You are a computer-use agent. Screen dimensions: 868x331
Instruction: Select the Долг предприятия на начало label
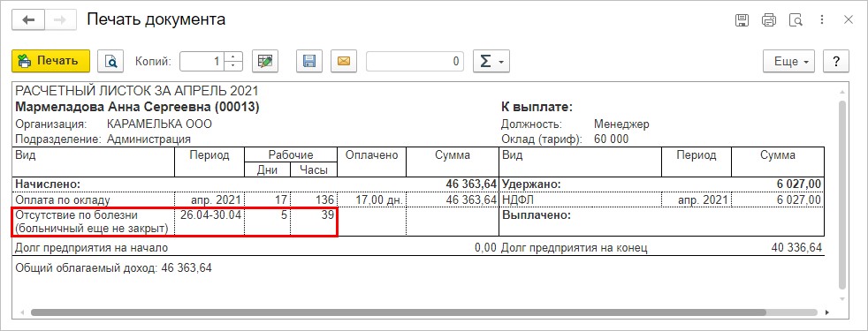tap(91, 248)
